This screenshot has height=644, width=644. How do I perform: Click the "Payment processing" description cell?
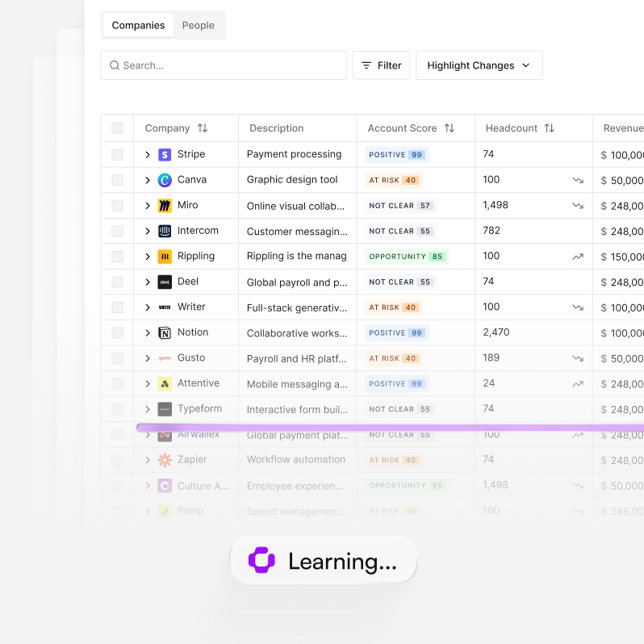pos(294,154)
